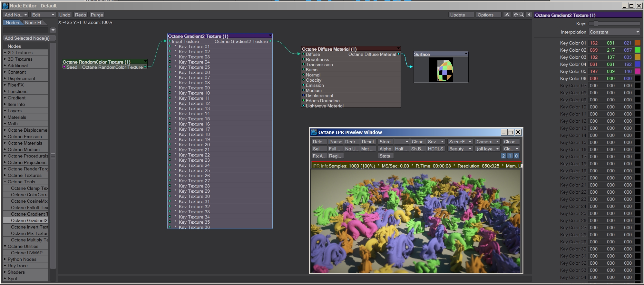Open the SceneF.. dropdown in IPR window
The image size is (644, 285).
point(460,142)
